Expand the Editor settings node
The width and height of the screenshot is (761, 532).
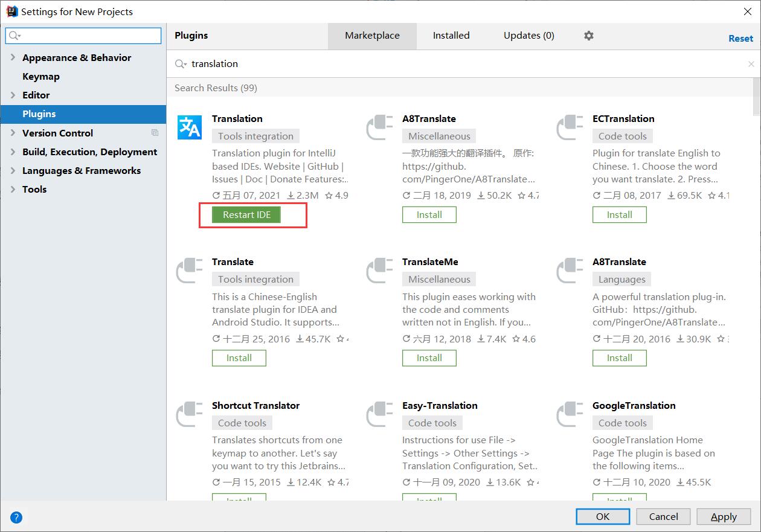pos(13,95)
